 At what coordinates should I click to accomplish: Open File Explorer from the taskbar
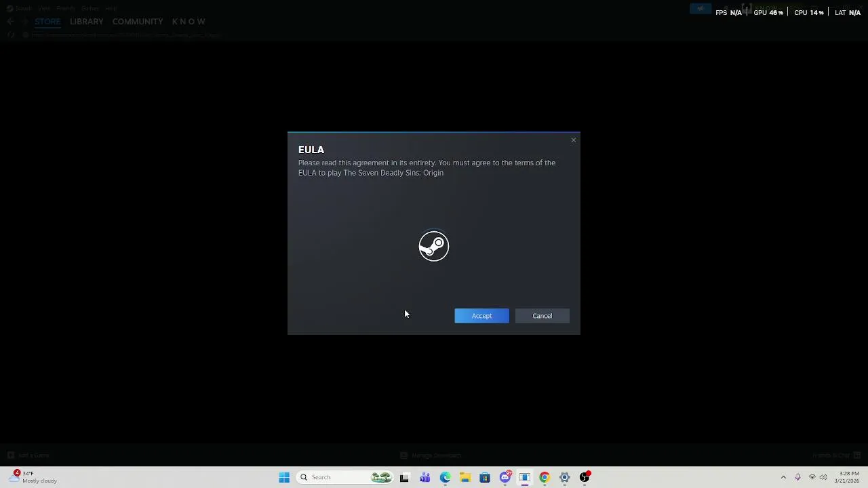465,477
